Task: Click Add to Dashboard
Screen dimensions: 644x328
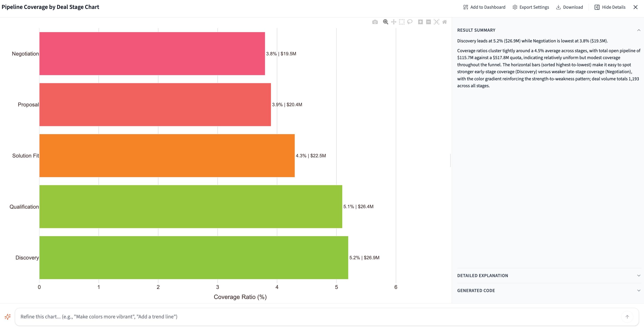Action: [x=484, y=7]
